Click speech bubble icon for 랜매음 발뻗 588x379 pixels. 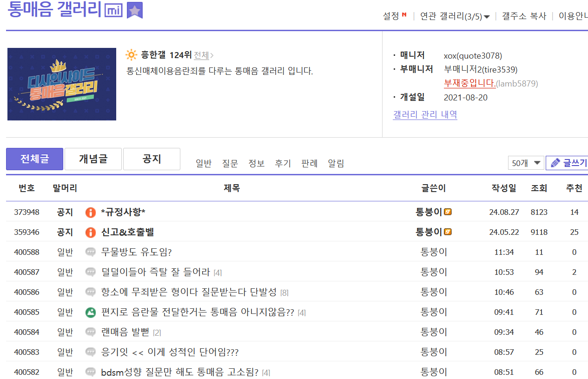point(91,332)
